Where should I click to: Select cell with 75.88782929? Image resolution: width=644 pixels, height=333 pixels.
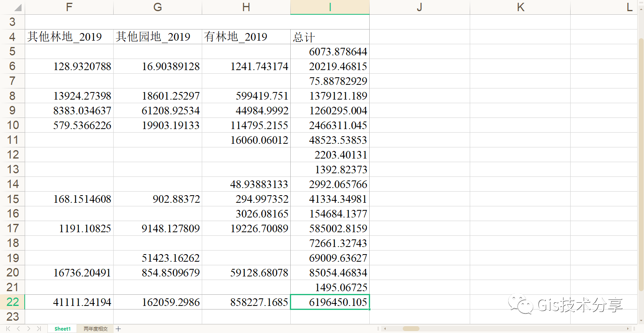coord(330,81)
